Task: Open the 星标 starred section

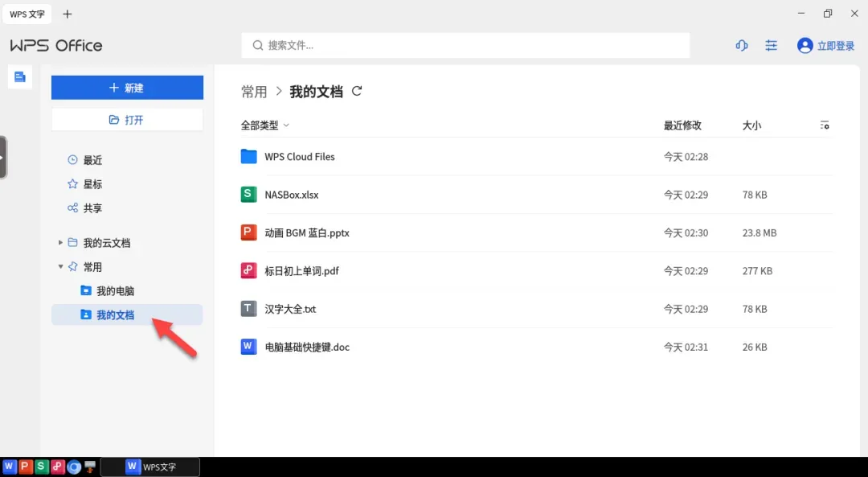Action: coord(84,184)
